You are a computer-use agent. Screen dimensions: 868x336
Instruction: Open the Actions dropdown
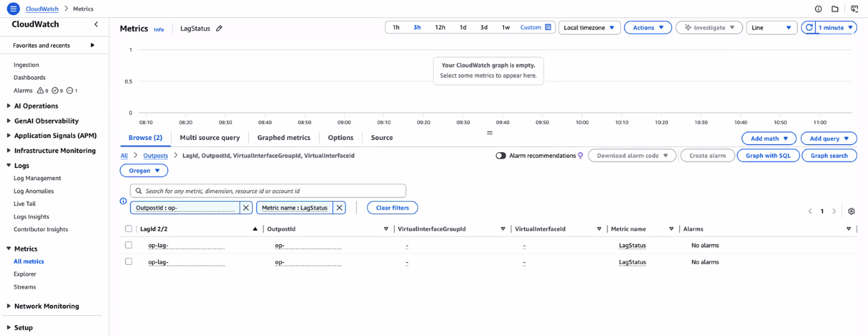[x=648, y=27]
